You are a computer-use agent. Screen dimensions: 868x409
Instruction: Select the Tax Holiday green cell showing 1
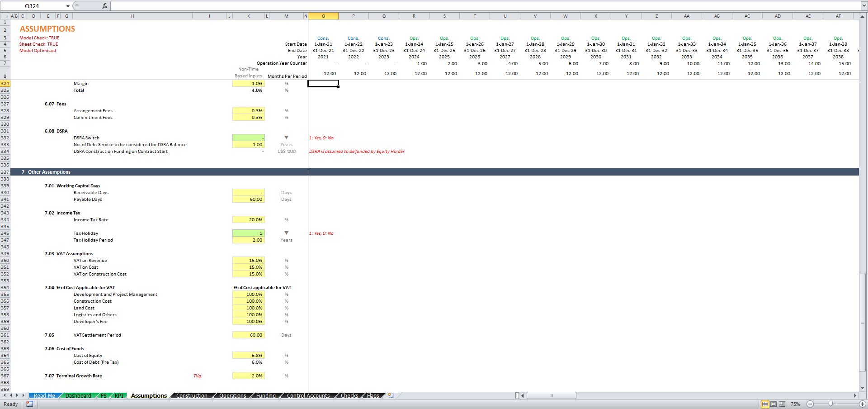(x=248, y=233)
